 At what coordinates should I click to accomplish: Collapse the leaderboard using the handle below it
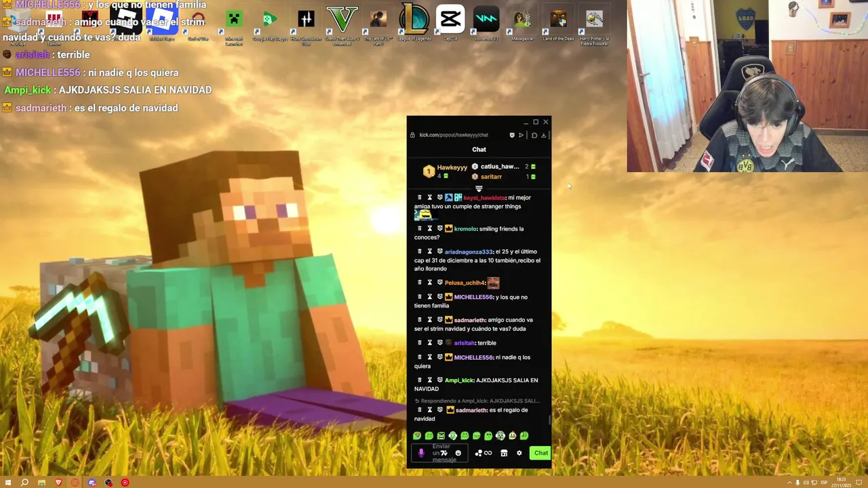click(479, 188)
